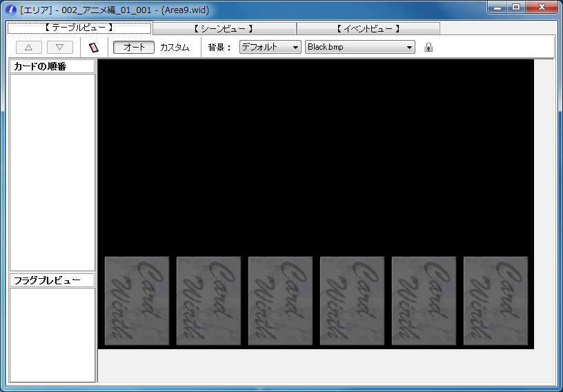Move the card up with the up arrow button
The image size is (563, 392).
point(29,48)
